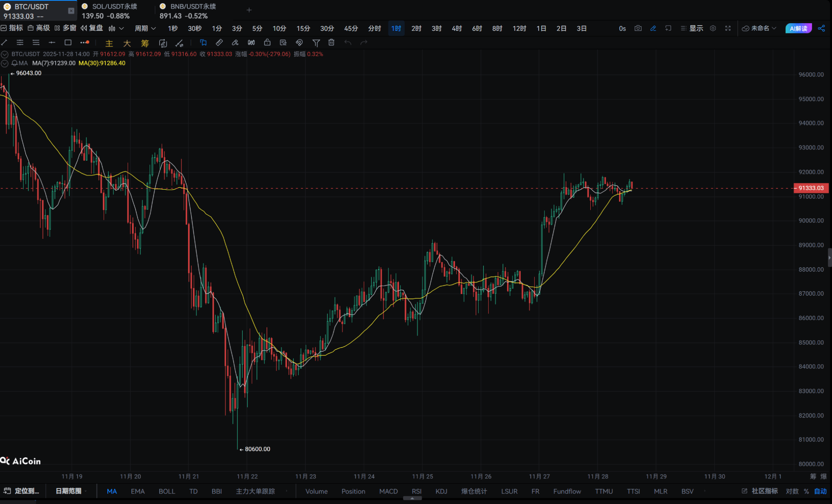The width and height of the screenshot is (832, 504).
Task: Click the AI解读 button
Action: [798, 28]
